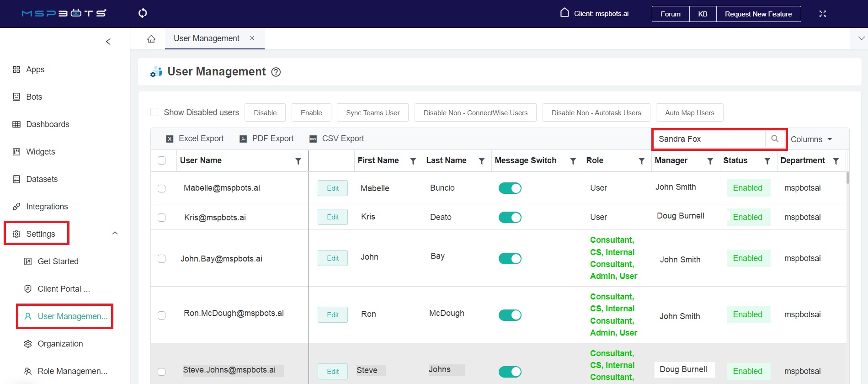868x384 pixels.
Task: Click the fullscreen expand icon
Action: (822, 14)
